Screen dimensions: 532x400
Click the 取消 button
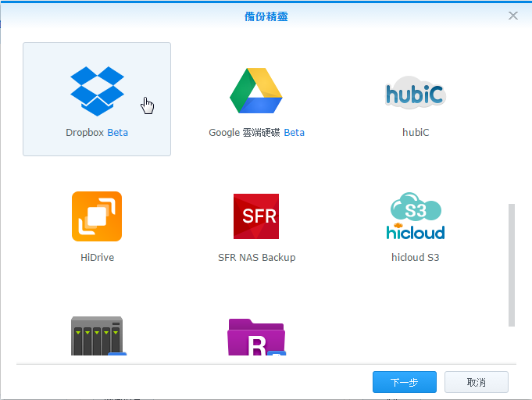point(477,382)
